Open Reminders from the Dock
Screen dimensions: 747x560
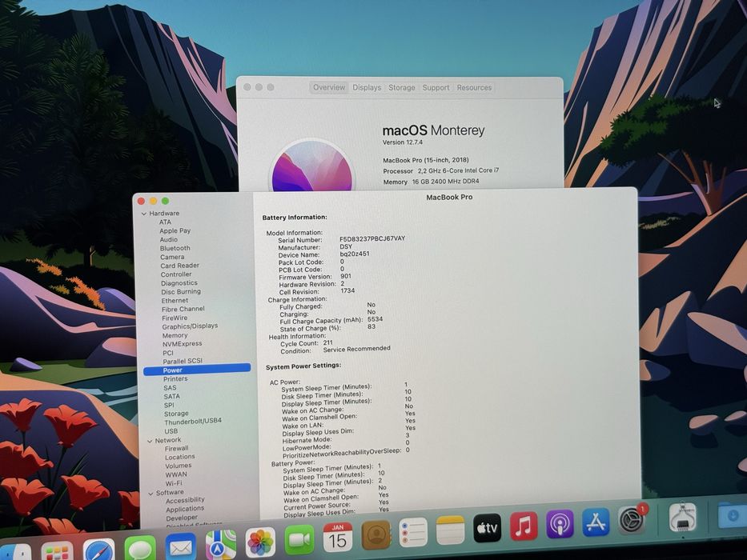pyautogui.click(x=413, y=532)
